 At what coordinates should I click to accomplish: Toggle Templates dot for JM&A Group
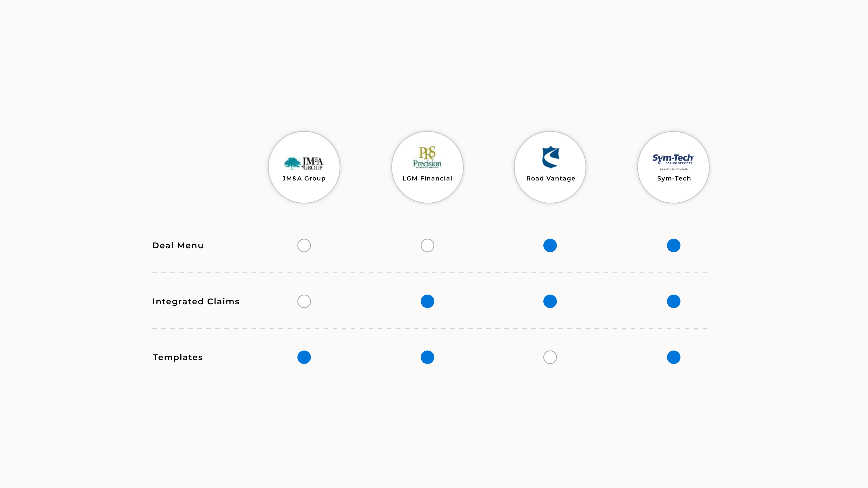pos(304,357)
